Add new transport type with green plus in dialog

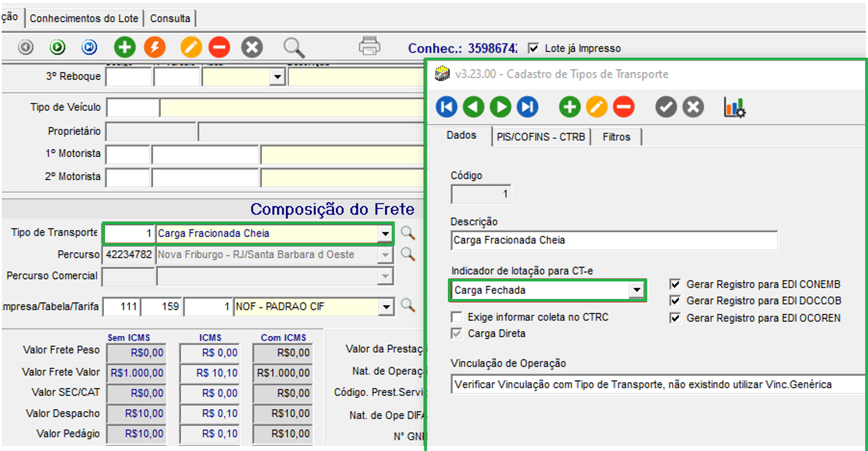570,107
